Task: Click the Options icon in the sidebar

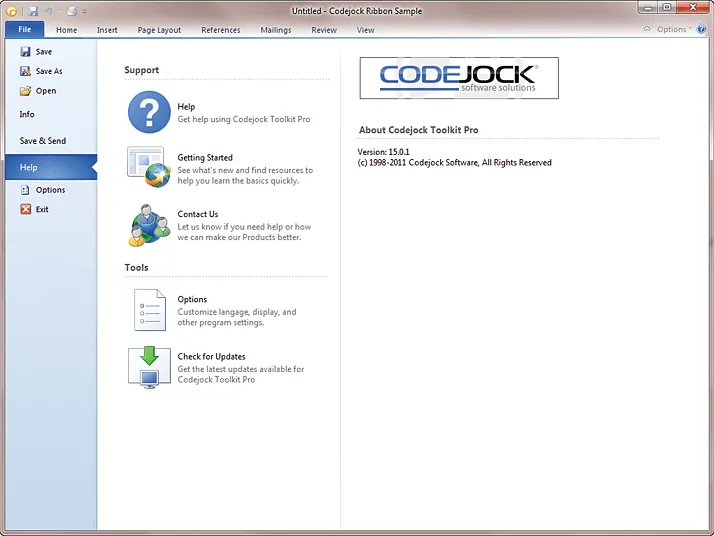Action: (x=26, y=190)
